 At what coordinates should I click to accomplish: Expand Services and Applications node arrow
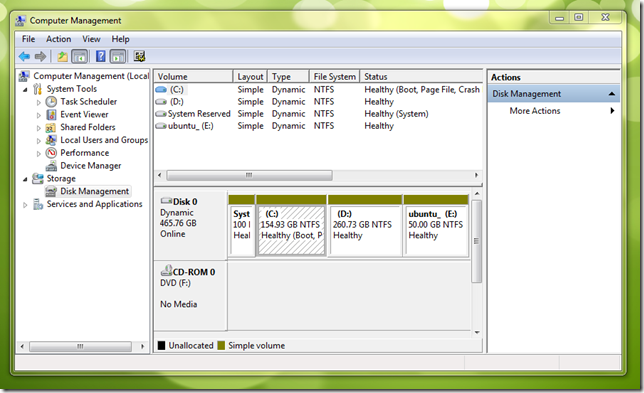25,205
